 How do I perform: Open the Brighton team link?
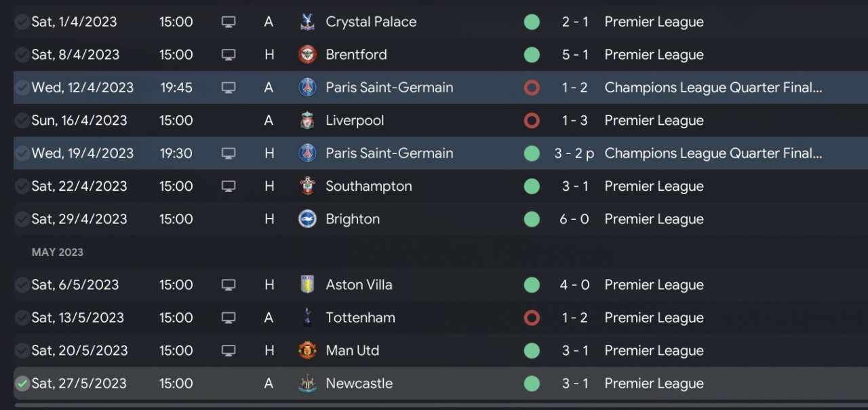(353, 219)
